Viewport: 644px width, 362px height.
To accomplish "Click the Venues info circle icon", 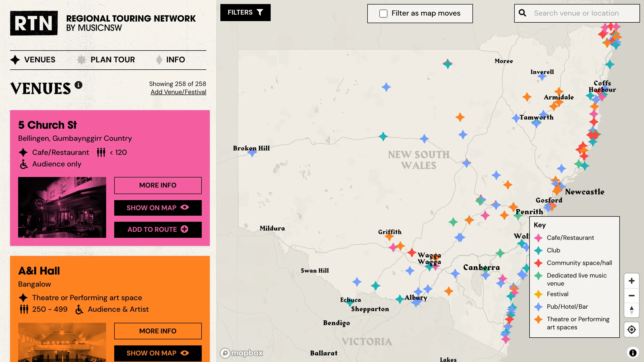I will pyautogui.click(x=78, y=85).
